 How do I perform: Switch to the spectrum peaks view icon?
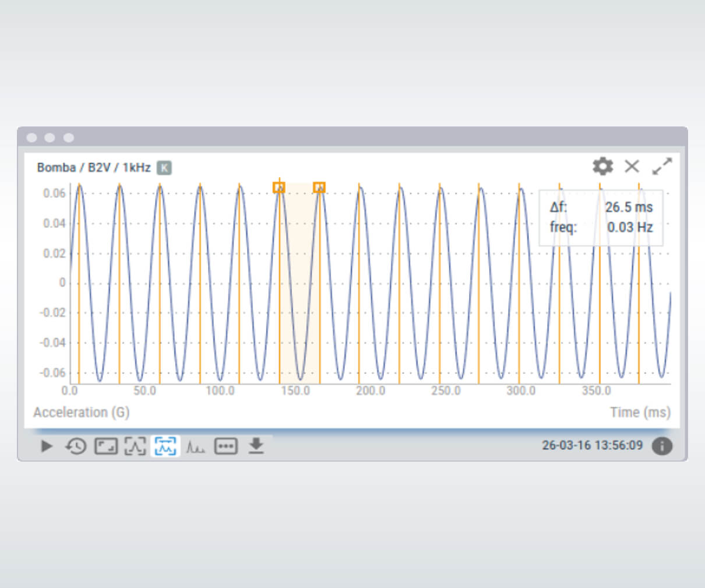(x=195, y=447)
